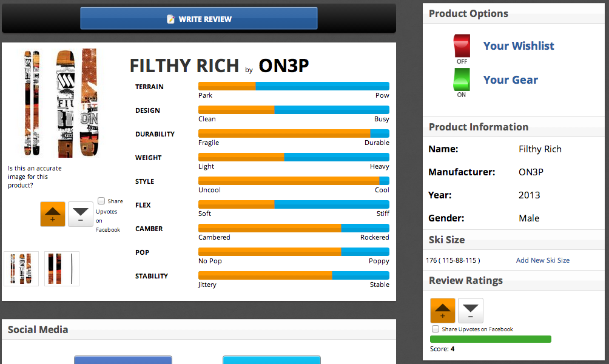Click the ON3P manufacturer name in title
This screenshot has height=364, width=609.
pos(283,66)
